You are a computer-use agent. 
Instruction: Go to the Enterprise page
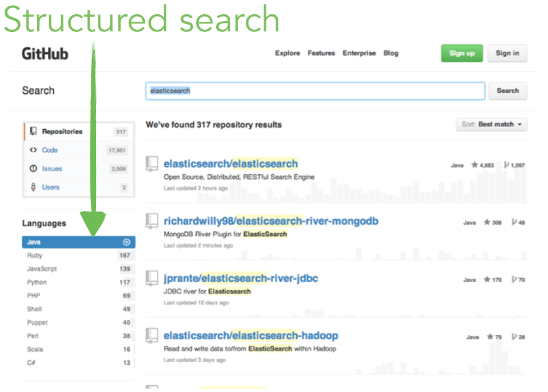[x=359, y=53]
